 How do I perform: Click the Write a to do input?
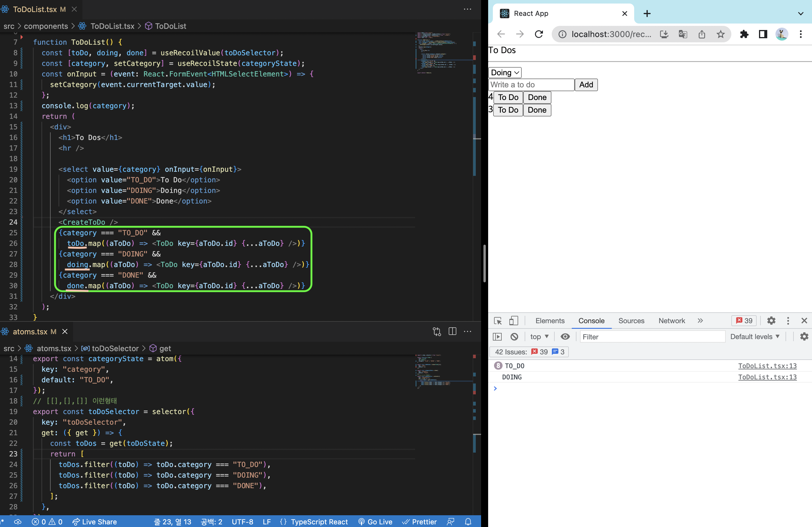531,84
